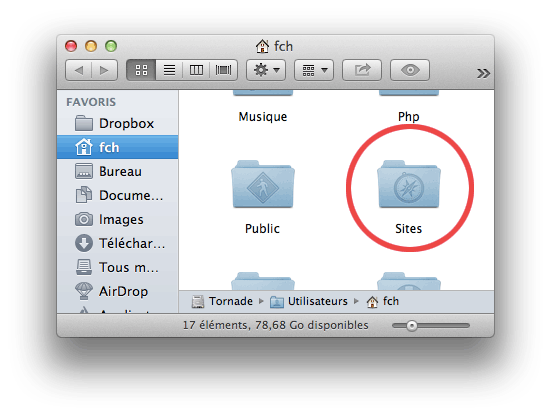
Task: Select the Images sidebar camera icon
Action: tap(84, 219)
